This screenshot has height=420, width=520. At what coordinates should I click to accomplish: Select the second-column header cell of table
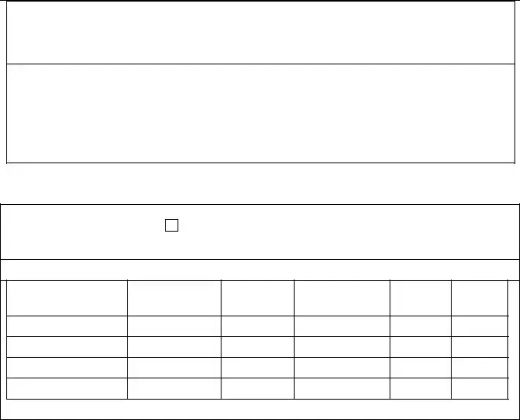(174, 298)
